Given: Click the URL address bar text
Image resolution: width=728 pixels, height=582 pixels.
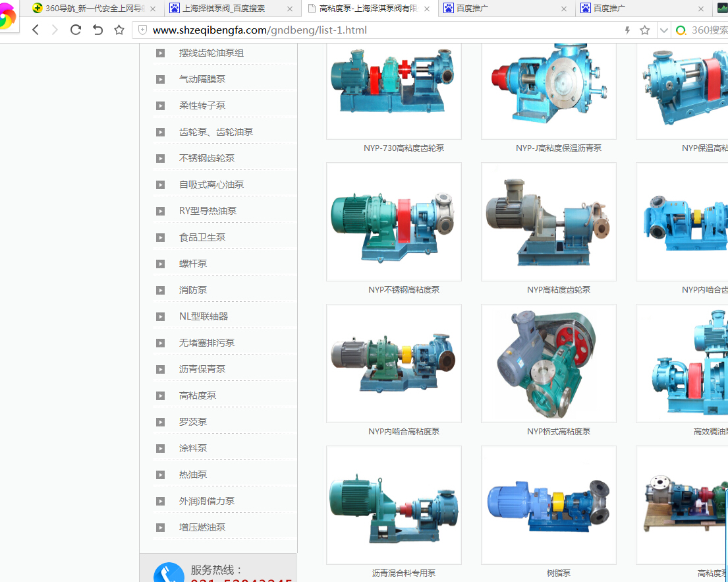Looking at the screenshot, I should click(x=260, y=30).
